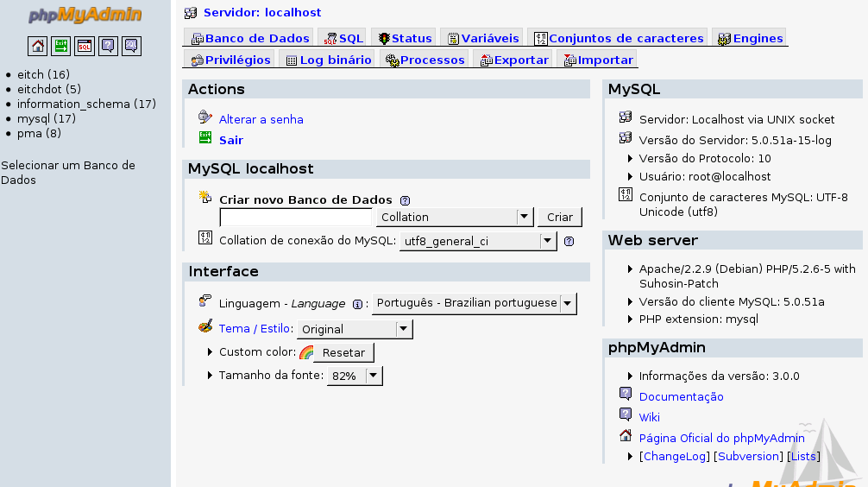The width and height of the screenshot is (868, 487).
Task: Click the collation icon beside Collation de conexão
Action: 204,237
